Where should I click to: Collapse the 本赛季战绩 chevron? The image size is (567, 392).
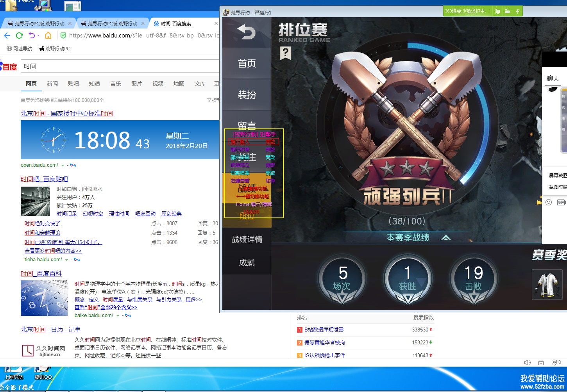pos(446,237)
